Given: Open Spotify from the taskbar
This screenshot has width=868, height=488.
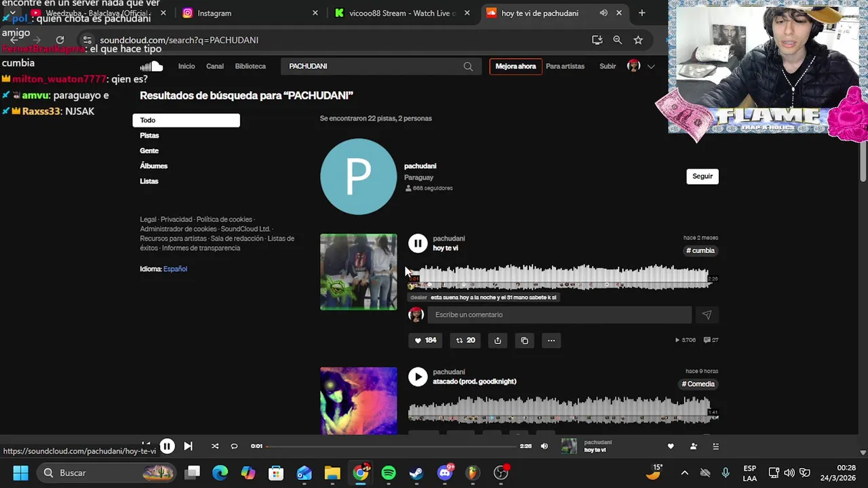Looking at the screenshot, I should [389, 473].
